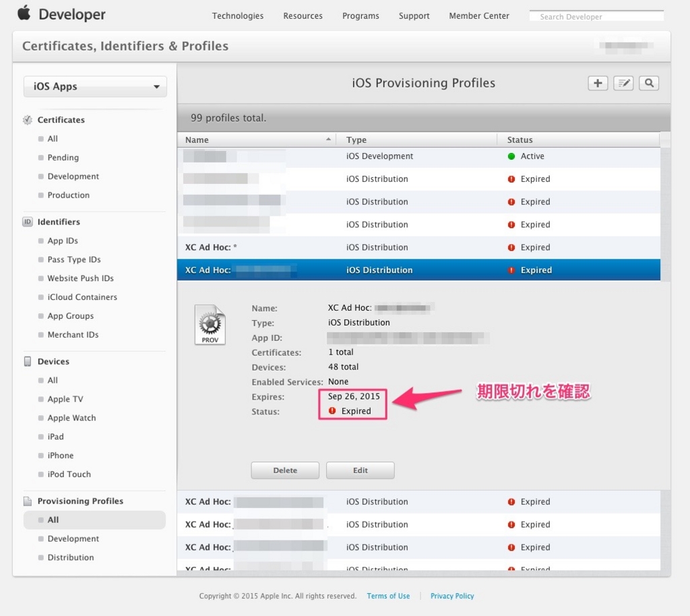Open App Groups
Image resolution: width=690 pixels, height=616 pixels.
70,316
